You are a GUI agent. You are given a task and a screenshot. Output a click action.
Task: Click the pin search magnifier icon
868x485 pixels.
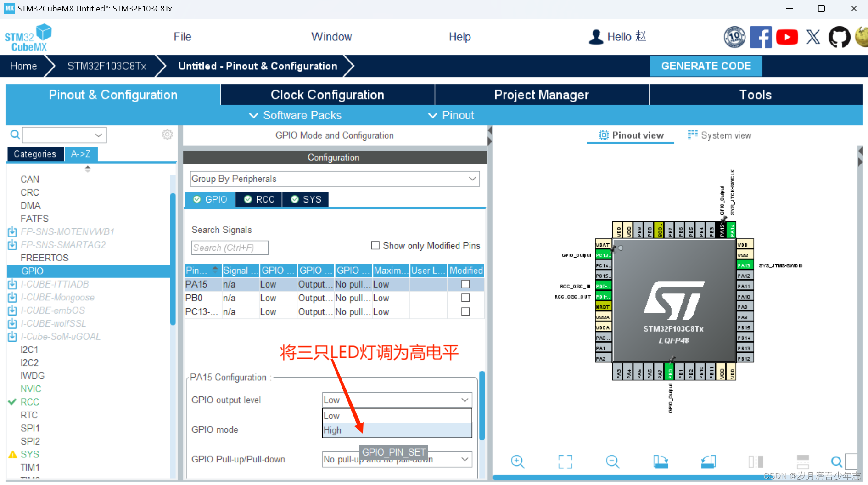[836, 462]
